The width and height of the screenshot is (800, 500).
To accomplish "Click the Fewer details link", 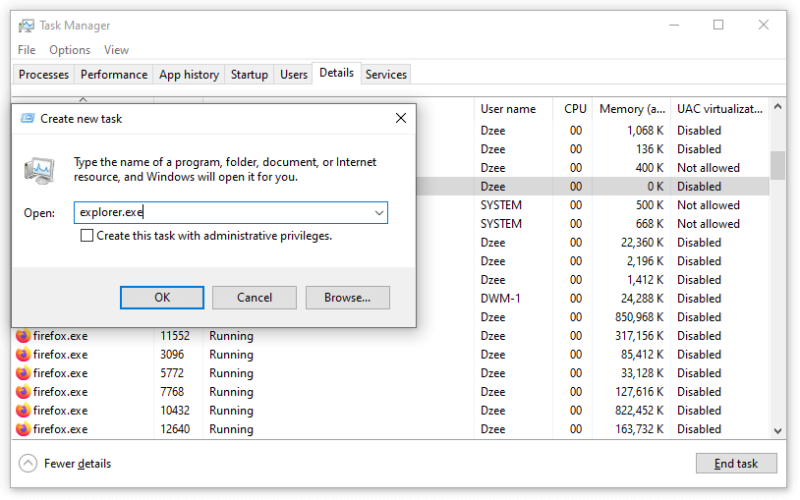I will pos(78,464).
